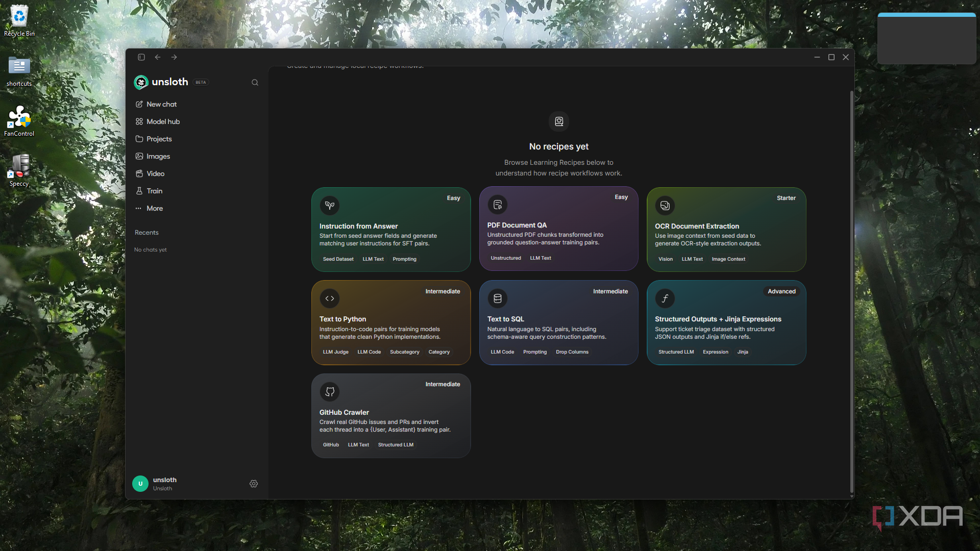Click the PDF Document QA icon

[498, 205]
